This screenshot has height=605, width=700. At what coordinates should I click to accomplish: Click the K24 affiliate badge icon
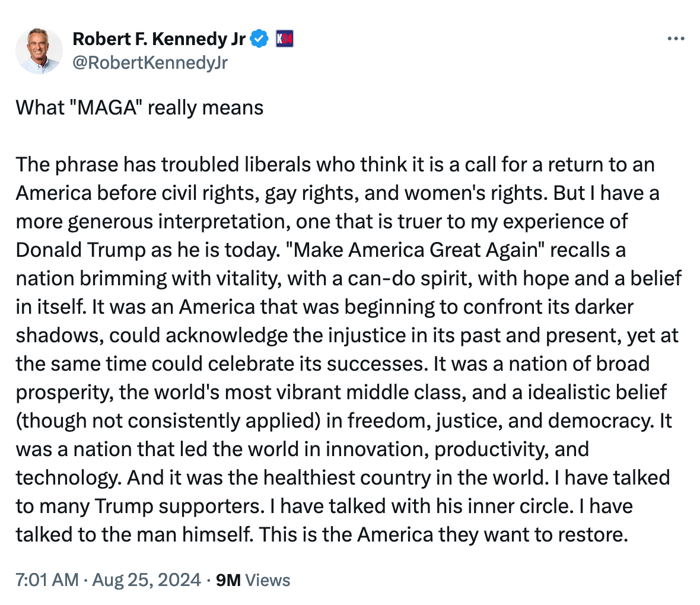click(x=285, y=39)
